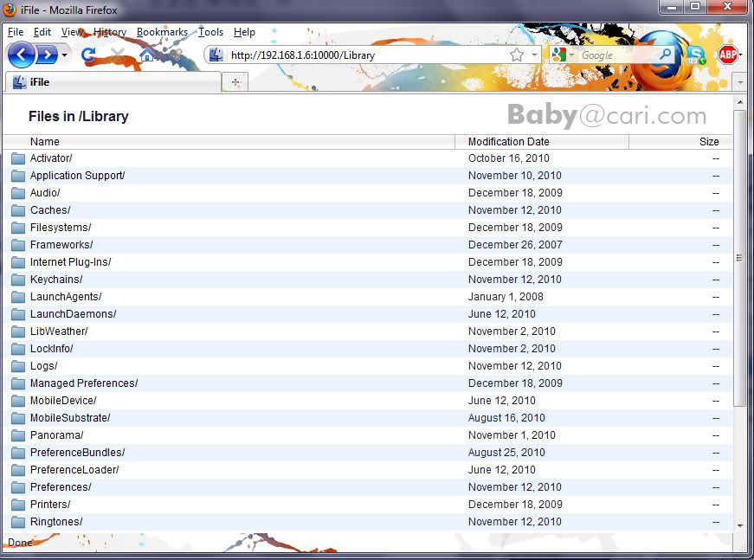Click the Adblock Plus ABP icon
This screenshot has height=560, width=754.
pyautogui.click(x=727, y=55)
